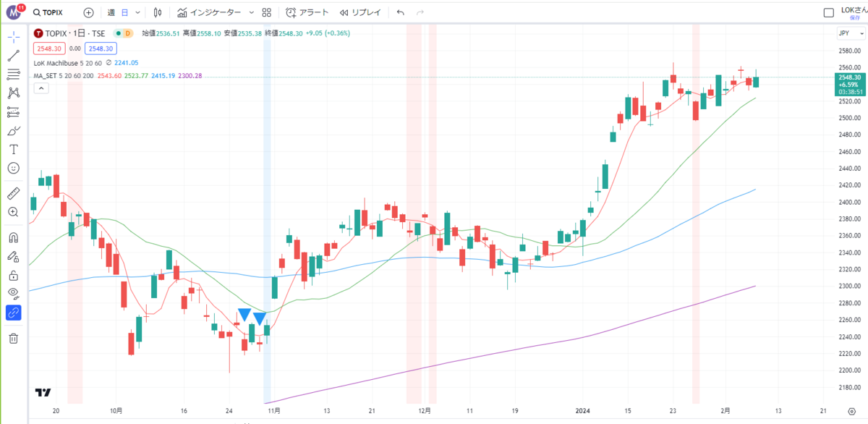Click the market status D badge
Image resolution: width=868 pixels, height=424 pixels.
(127, 33)
